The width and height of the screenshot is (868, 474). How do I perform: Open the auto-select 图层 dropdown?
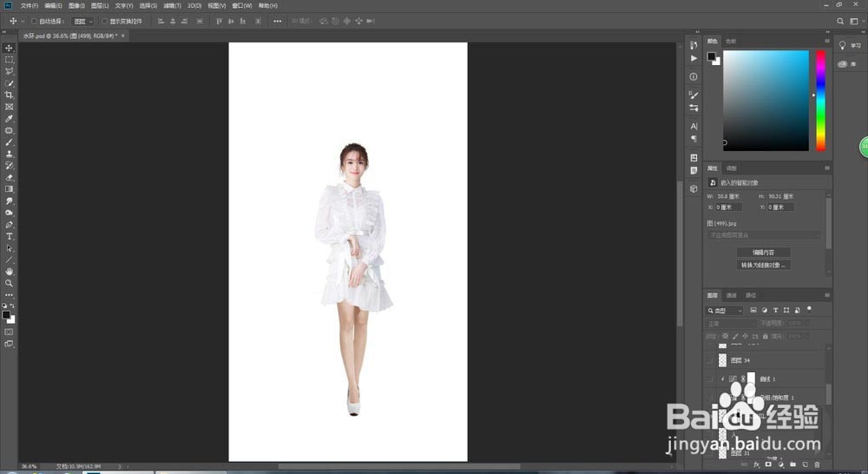click(83, 21)
